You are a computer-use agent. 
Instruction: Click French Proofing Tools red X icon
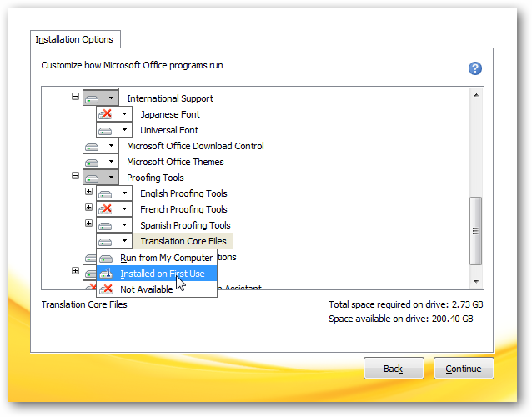tap(105, 209)
